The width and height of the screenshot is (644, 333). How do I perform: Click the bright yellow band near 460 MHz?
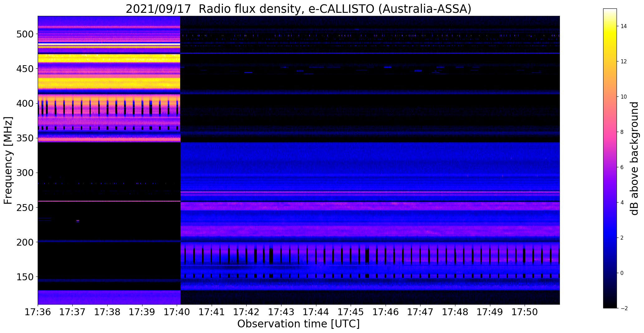(109, 58)
